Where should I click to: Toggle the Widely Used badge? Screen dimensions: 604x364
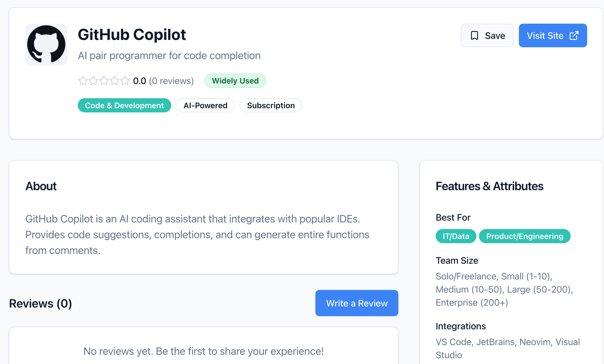[235, 81]
